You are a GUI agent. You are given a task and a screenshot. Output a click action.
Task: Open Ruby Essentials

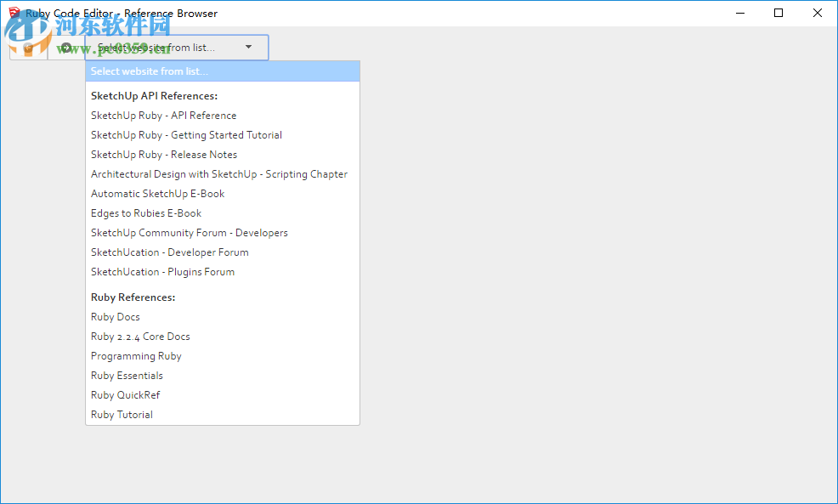[x=127, y=375]
